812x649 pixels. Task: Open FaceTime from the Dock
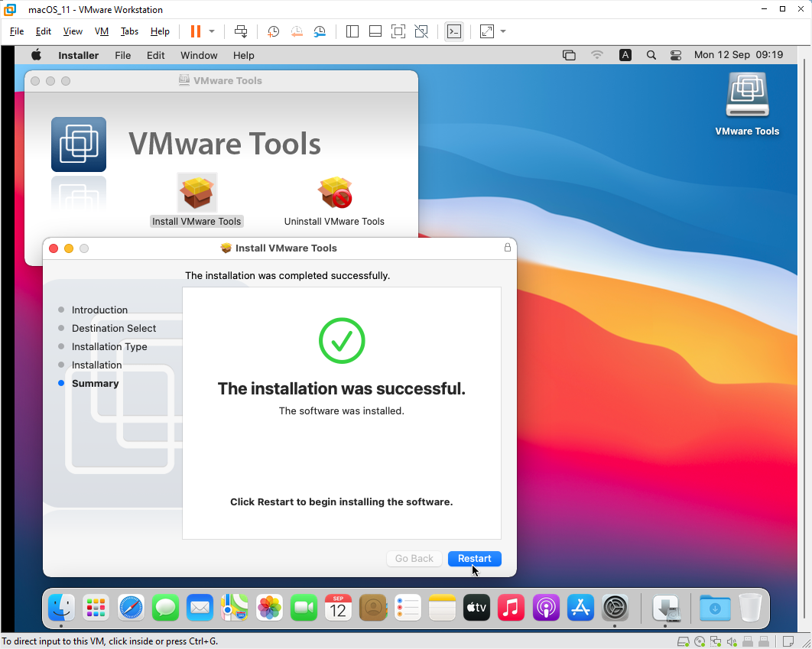(x=304, y=608)
